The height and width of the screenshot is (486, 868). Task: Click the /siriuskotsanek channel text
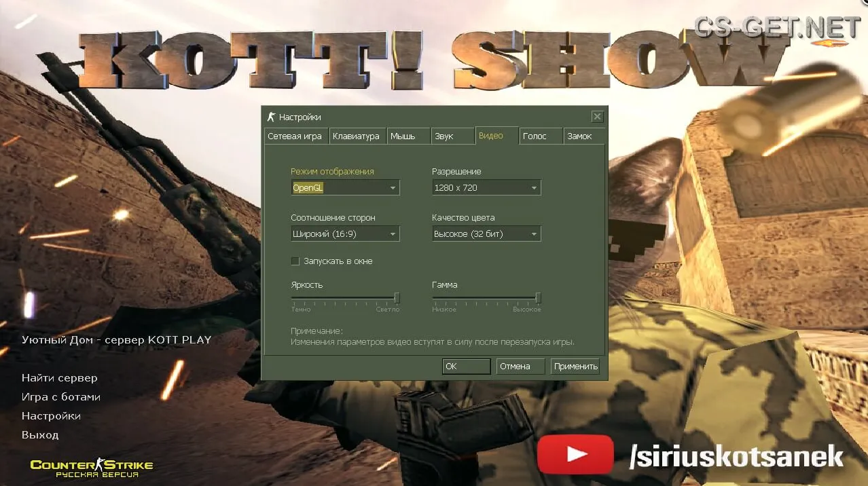736,457
